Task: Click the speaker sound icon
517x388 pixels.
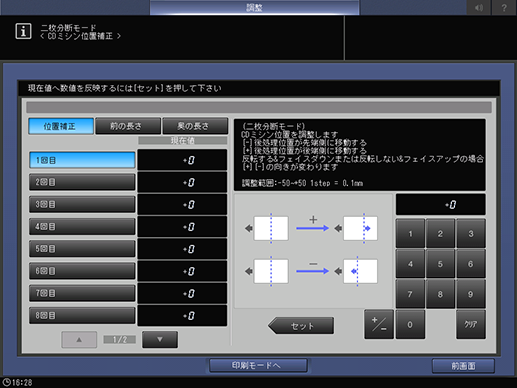Action: (479, 7)
